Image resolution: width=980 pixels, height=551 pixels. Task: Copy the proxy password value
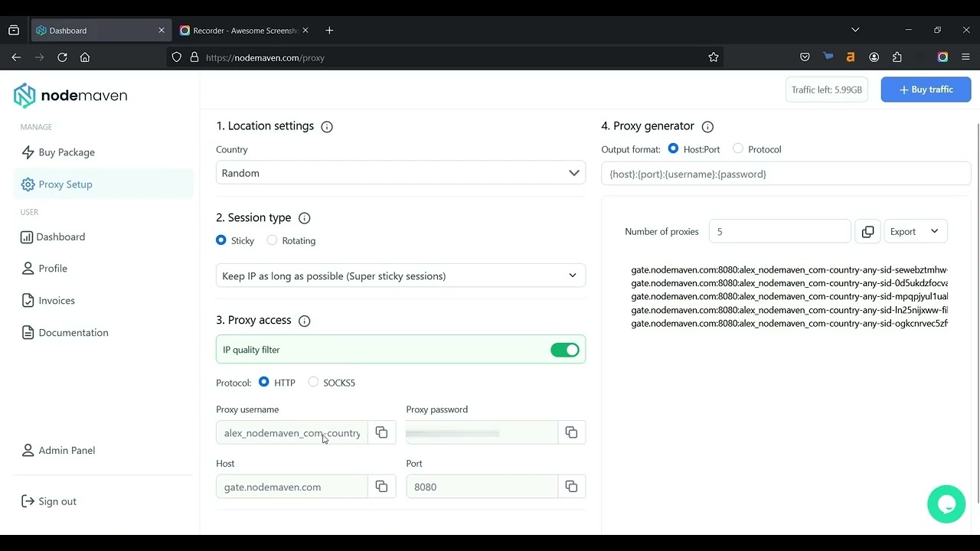click(571, 432)
